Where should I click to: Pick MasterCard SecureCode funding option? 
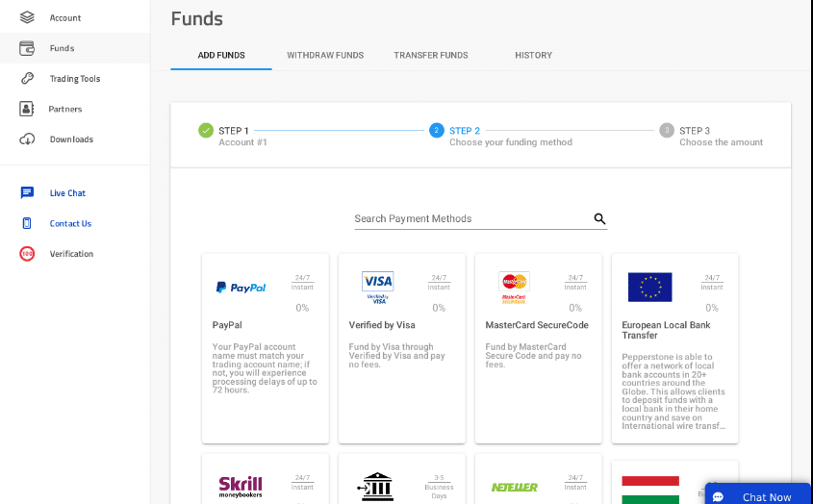pos(538,348)
